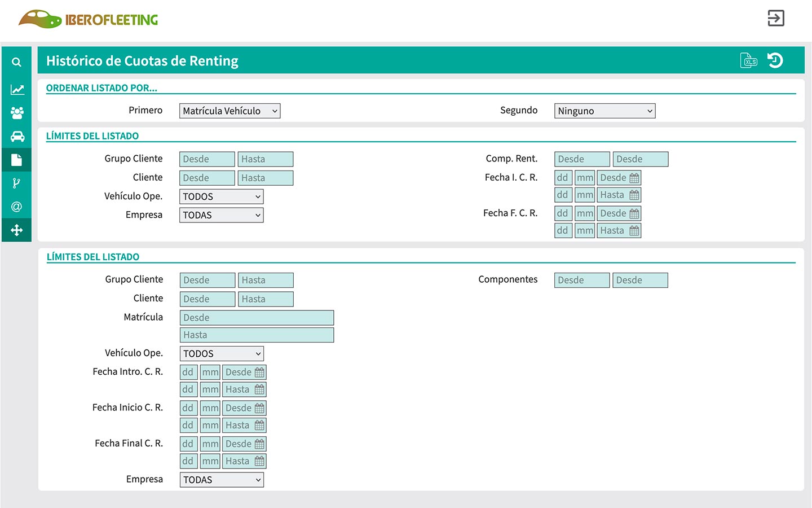Viewport: 812px width, 508px height.
Task: Click the first Comp. Rent. Desde field
Action: [582, 159]
